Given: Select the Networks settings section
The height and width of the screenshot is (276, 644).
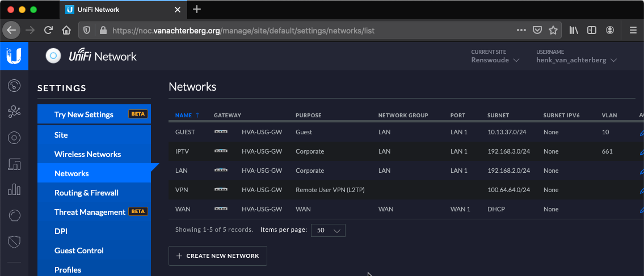Looking at the screenshot, I should tap(94, 173).
